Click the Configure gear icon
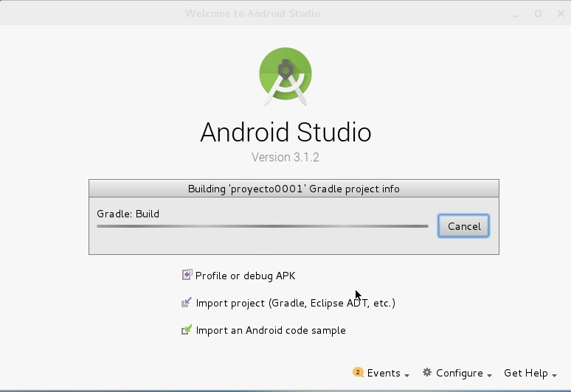Viewport: 571px width, 392px height. 426,373
